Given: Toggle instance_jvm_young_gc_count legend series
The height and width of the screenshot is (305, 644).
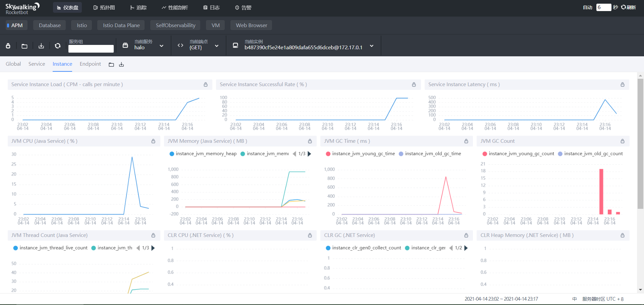Looking at the screenshot, I should point(518,154).
